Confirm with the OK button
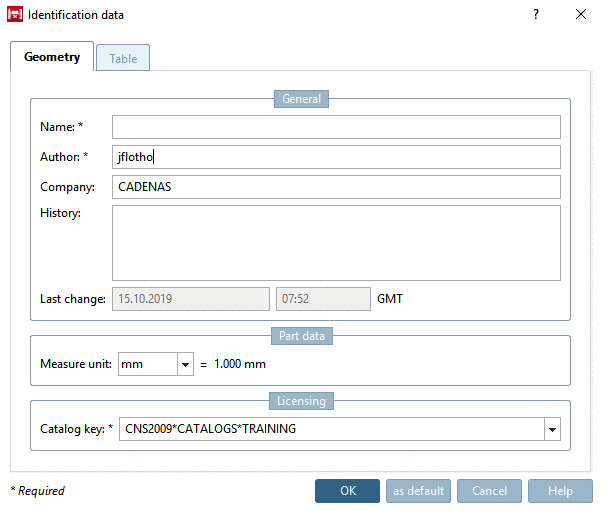This screenshot has height=511, width=603. tap(347, 491)
